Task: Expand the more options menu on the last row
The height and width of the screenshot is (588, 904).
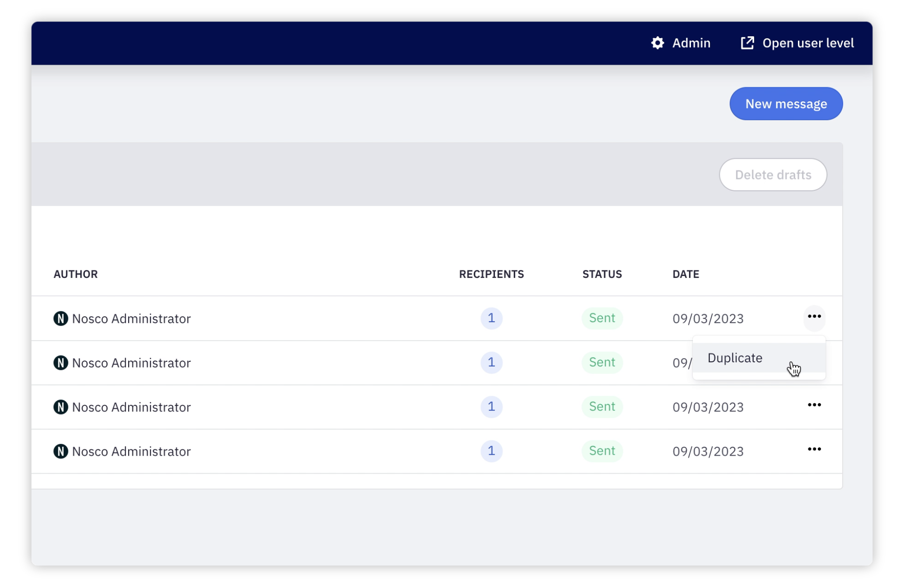Action: [814, 449]
